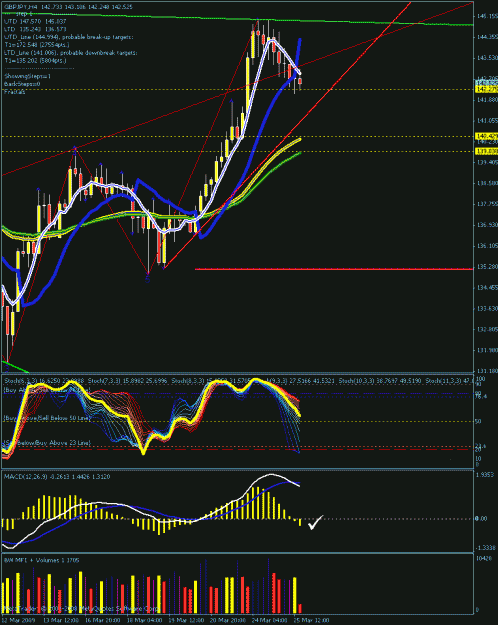Click the '19 Mar 12:00' time label

click(x=186, y=621)
